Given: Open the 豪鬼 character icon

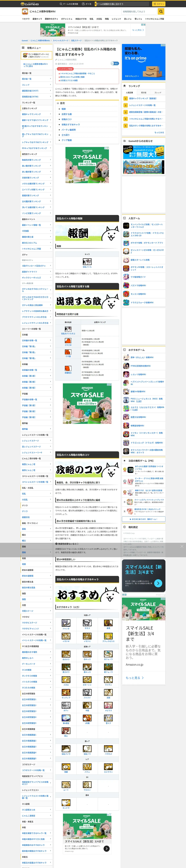Looking at the screenshot, I should pos(108,623).
